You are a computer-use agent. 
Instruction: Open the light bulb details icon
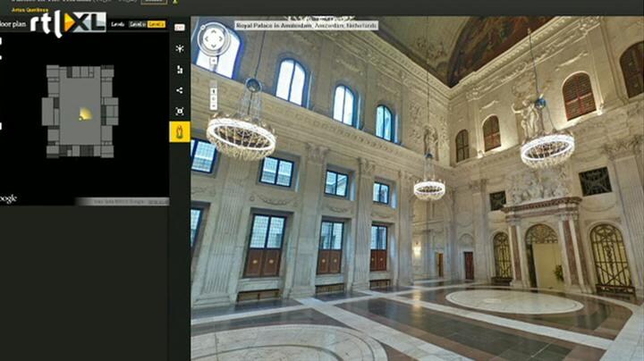point(180,48)
